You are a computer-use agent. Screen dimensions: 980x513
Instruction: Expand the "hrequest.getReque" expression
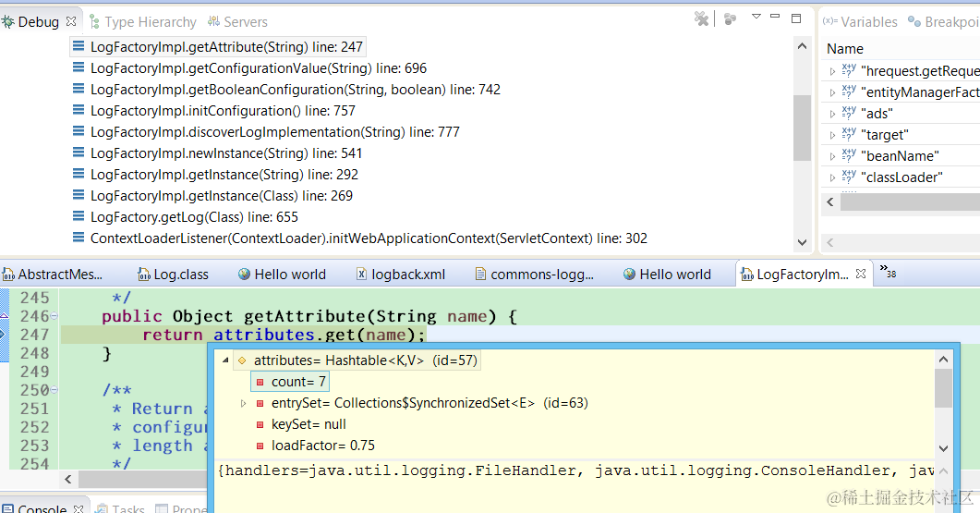pyautogui.click(x=832, y=71)
